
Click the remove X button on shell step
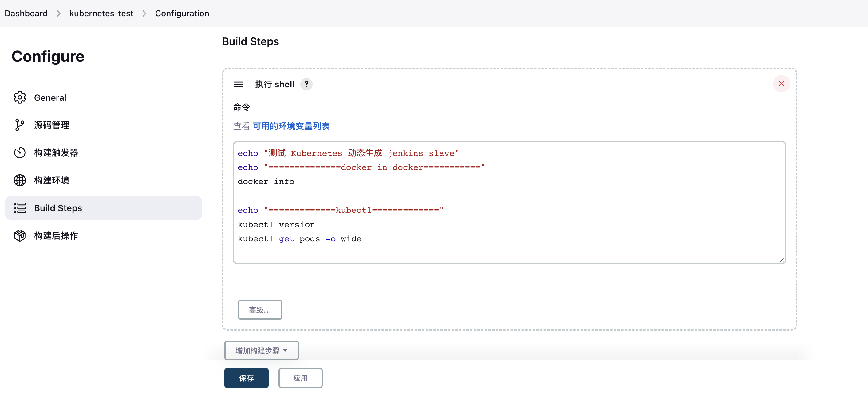[x=782, y=84]
